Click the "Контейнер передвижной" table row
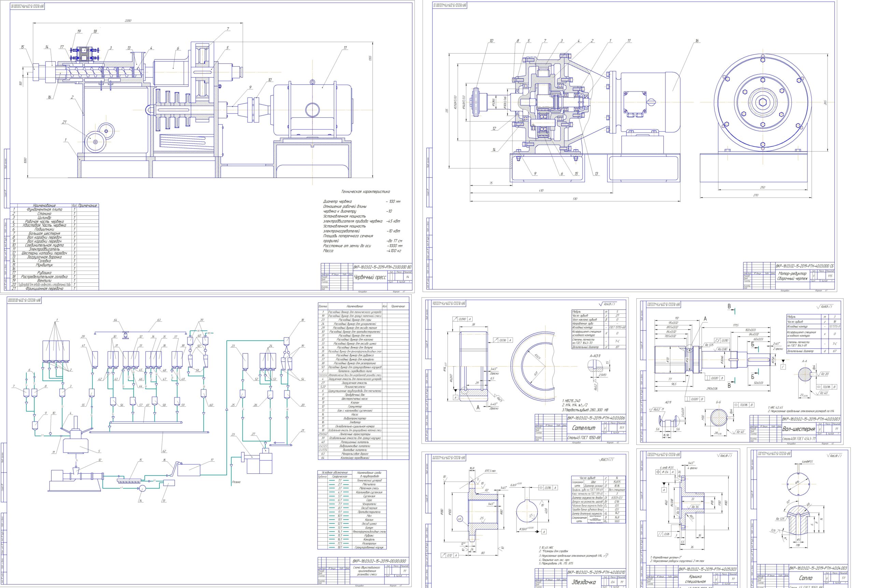 tap(363, 458)
